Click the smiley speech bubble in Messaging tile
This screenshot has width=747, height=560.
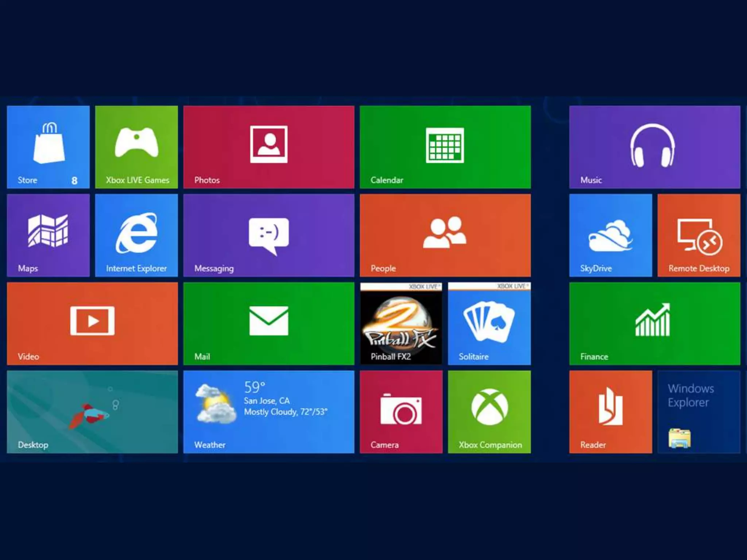click(x=269, y=236)
